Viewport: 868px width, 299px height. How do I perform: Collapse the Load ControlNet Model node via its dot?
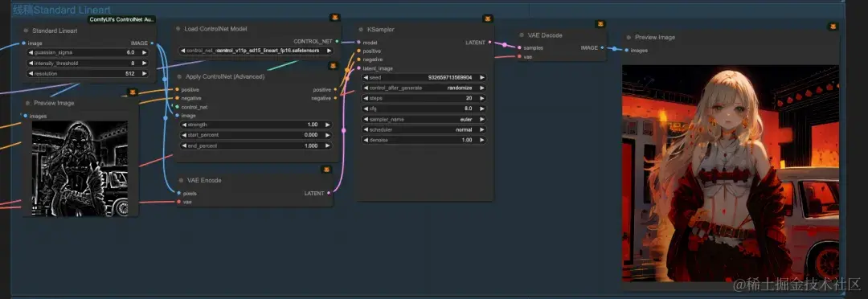pyautogui.click(x=178, y=29)
